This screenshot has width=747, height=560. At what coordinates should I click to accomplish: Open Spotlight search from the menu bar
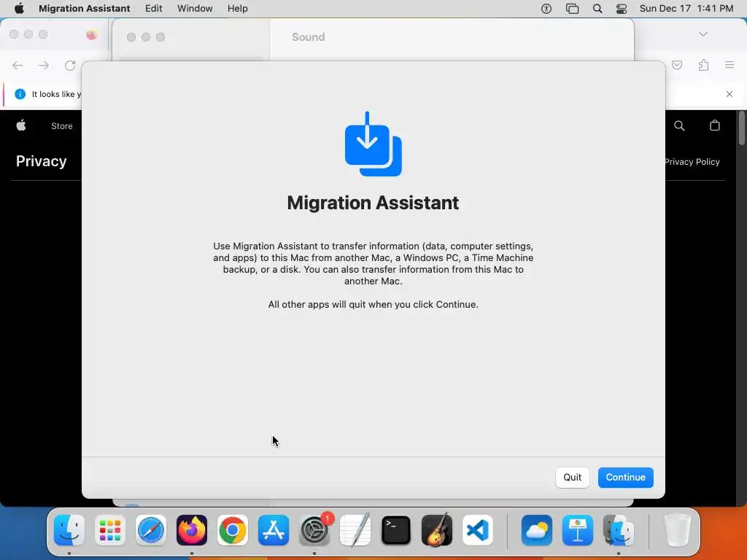point(597,9)
